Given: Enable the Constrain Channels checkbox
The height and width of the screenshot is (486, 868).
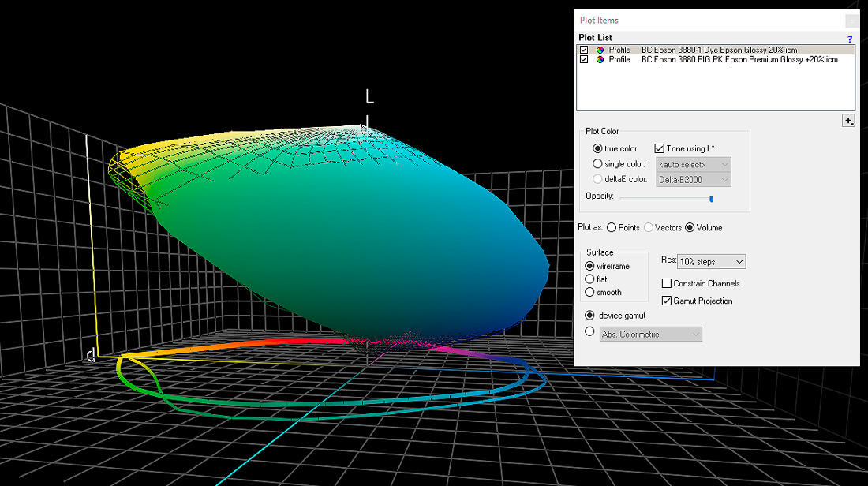Looking at the screenshot, I should (667, 283).
